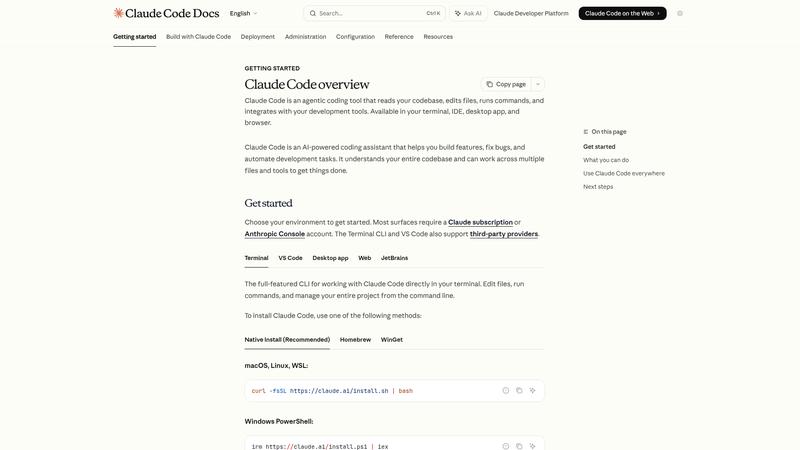Follow the third-party providers link
This screenshot has height=450, width=800.
504,234
